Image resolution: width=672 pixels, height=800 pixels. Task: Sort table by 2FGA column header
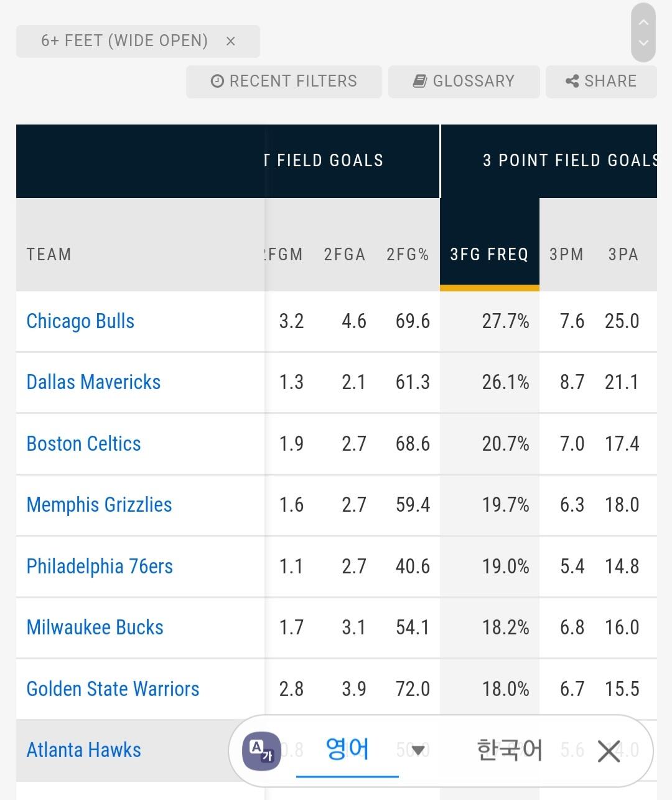click(344, 254)
